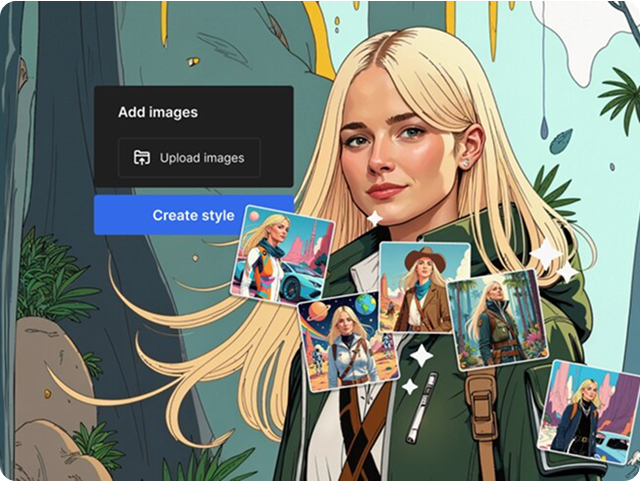Click the blue Create style button
The width and height of the screenshot is (640, 481).
point(193,215)
